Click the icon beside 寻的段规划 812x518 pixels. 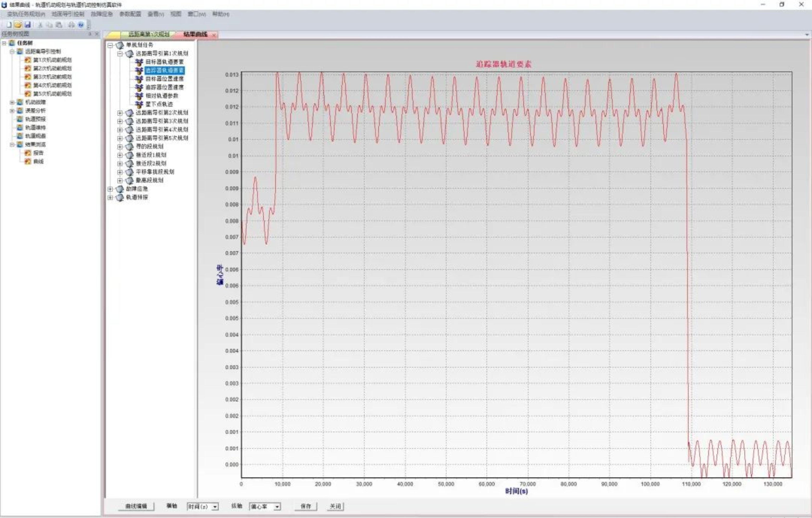point(129,147)
